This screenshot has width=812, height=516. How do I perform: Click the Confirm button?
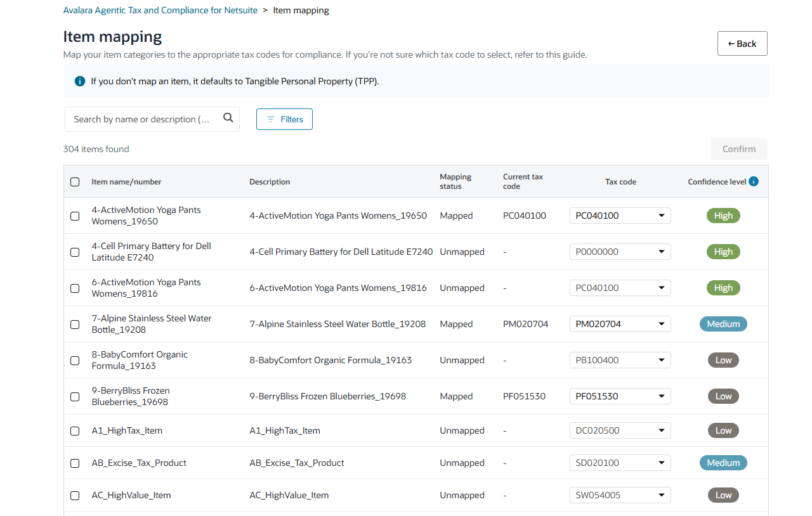(x=738, y=148)
